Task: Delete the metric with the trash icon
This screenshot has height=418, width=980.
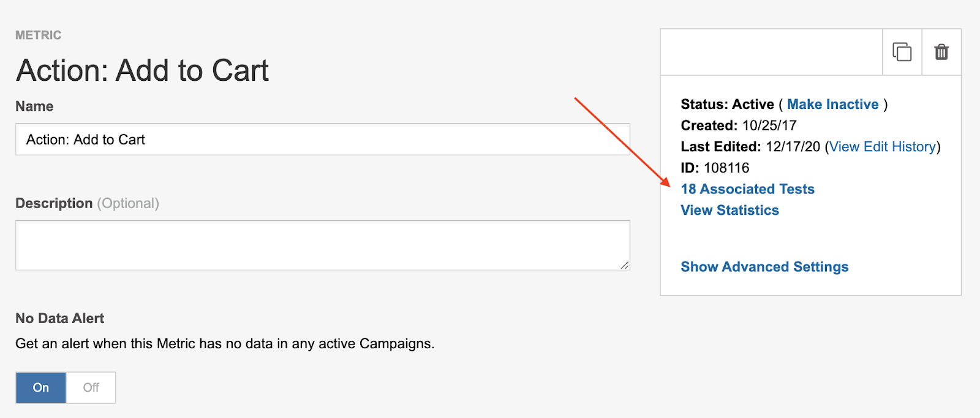Action: [x=941, y=52]
